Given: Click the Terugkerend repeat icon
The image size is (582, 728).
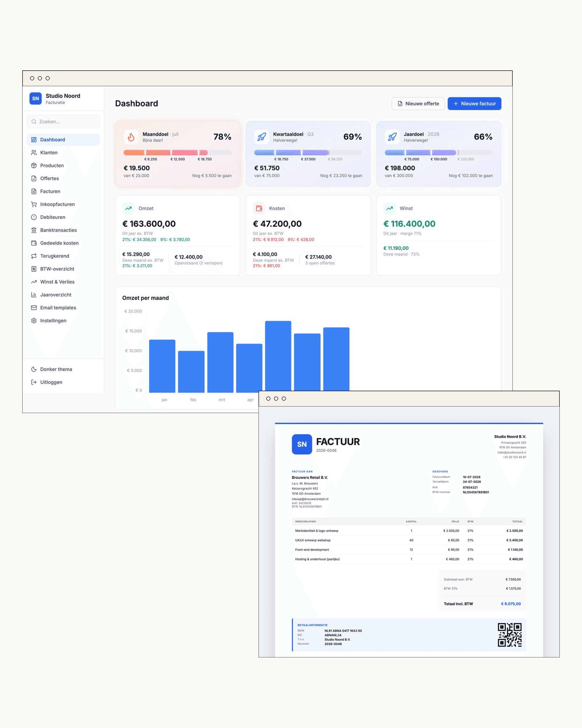Looking at the screenshot, I should point(34,256).
